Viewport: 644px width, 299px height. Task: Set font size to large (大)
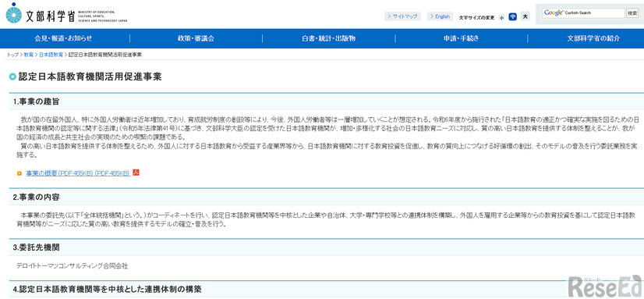coord(525,16)
